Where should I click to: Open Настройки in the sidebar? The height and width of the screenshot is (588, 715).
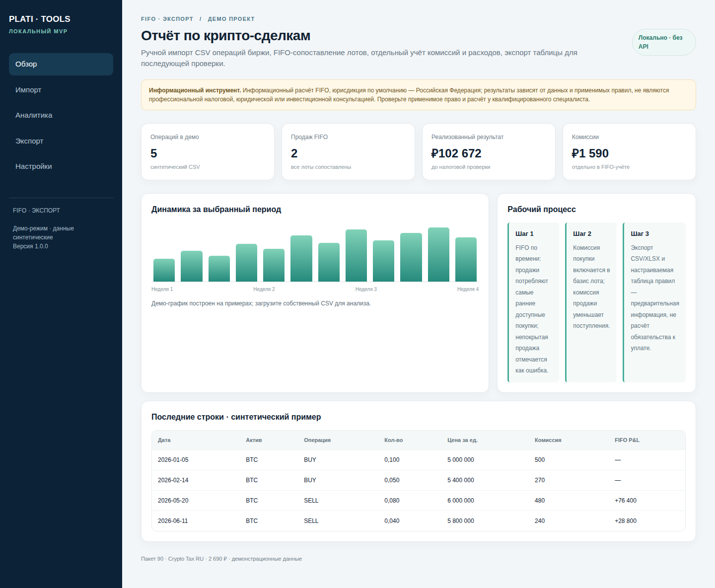click(61, 166)
